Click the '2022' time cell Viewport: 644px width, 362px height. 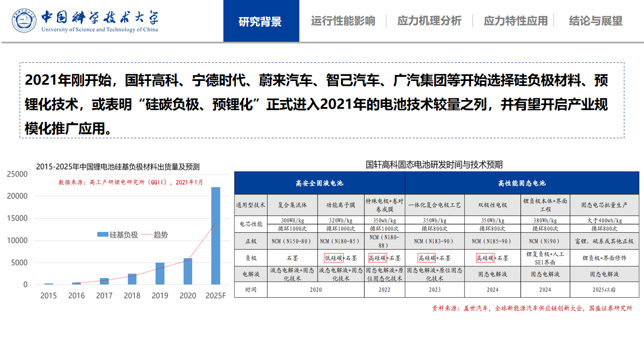click(x=385, y=290)
